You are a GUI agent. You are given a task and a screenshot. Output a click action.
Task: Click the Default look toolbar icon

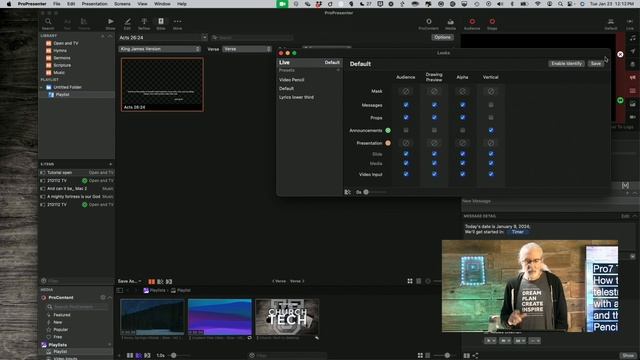tap(611, 24)
